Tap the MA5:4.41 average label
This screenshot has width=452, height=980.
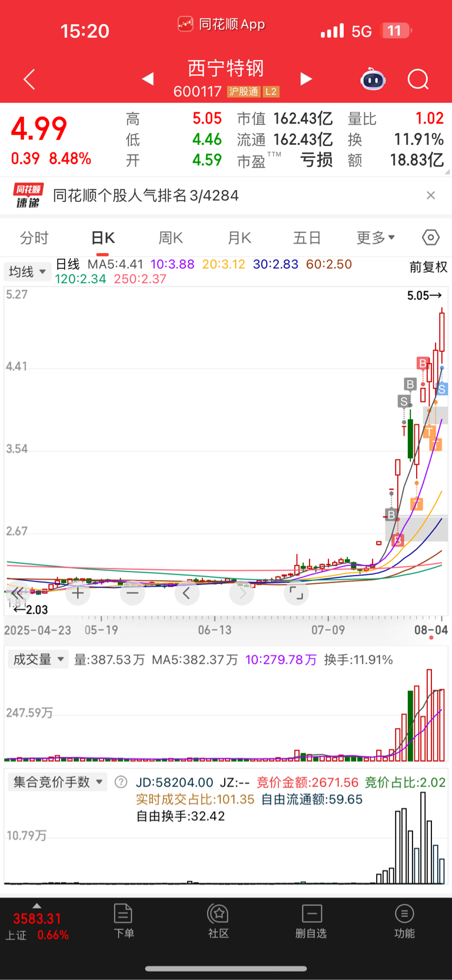point(115,264)
